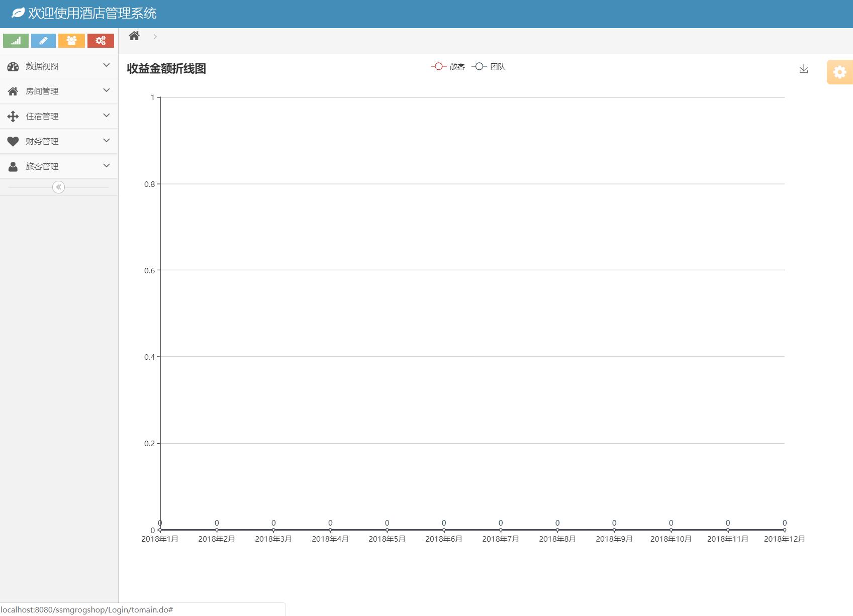Click the orange users group shortcut button
The width and height of the screenshot is (853, 616).
pyautogui.click(x=71, y=41)
